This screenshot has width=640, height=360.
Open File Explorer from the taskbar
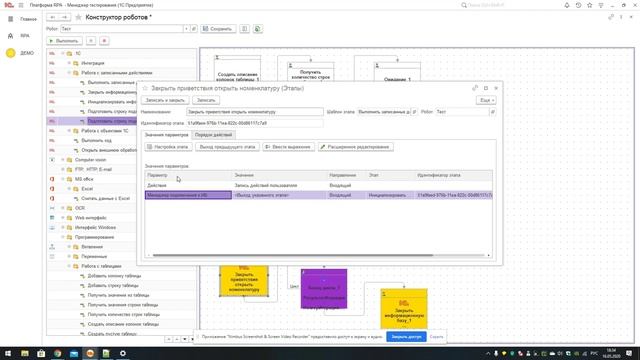coord(25,353)
